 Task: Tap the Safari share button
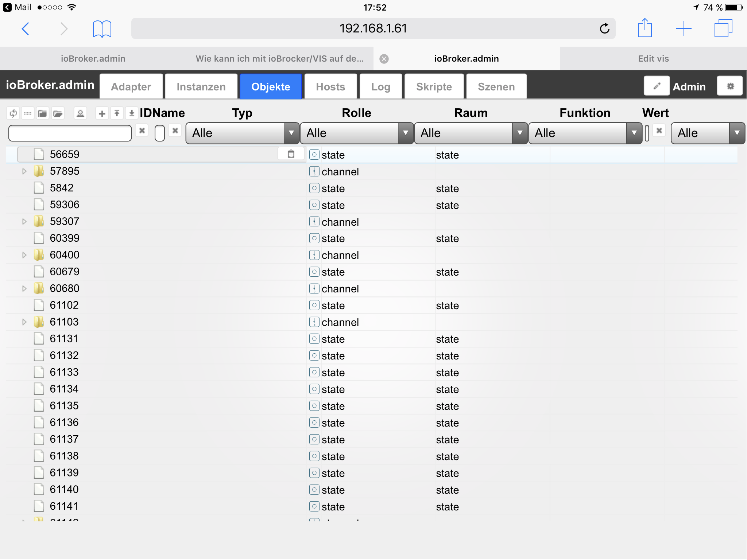pos(645,28)
